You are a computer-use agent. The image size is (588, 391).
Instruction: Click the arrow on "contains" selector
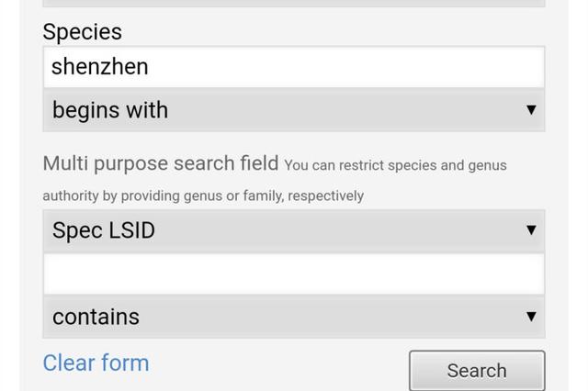[x=530, y=317]
